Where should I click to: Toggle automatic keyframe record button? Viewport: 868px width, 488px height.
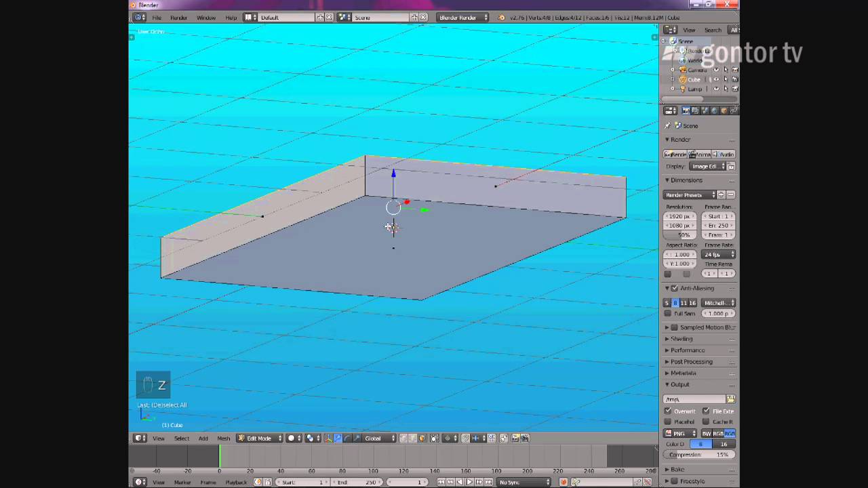563,482
